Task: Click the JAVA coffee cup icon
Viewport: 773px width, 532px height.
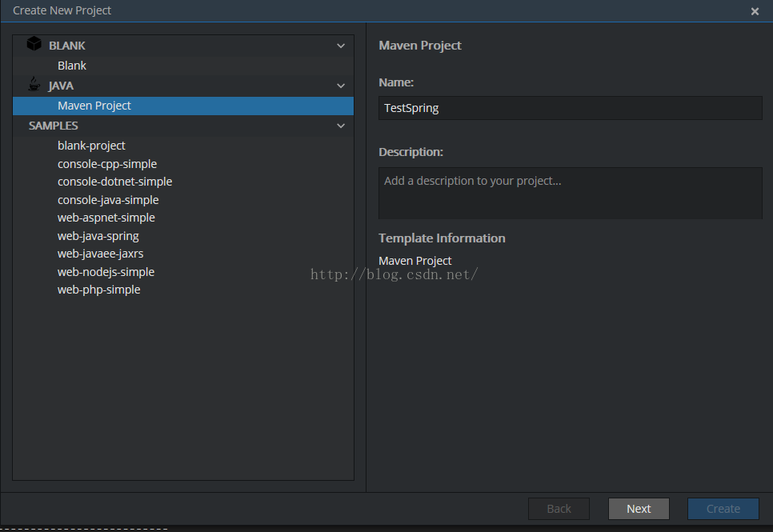Action: pyautogui.click(x=34, y=84)
